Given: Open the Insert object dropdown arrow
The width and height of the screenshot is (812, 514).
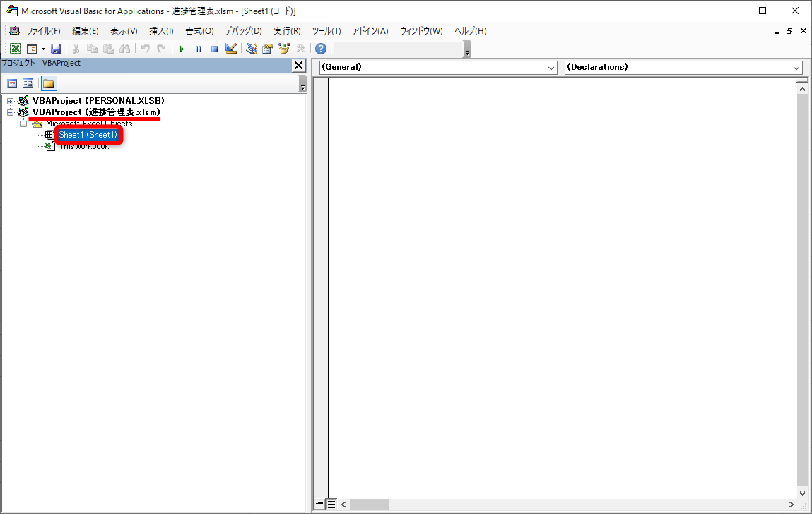Looking at the screenshot, I should coord(43,49).
